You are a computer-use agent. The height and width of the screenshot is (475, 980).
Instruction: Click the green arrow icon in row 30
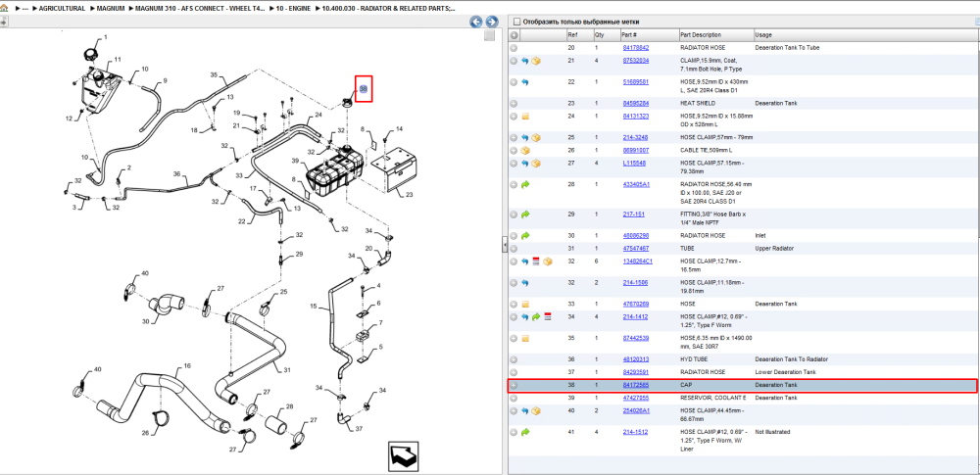click(525, 236)
